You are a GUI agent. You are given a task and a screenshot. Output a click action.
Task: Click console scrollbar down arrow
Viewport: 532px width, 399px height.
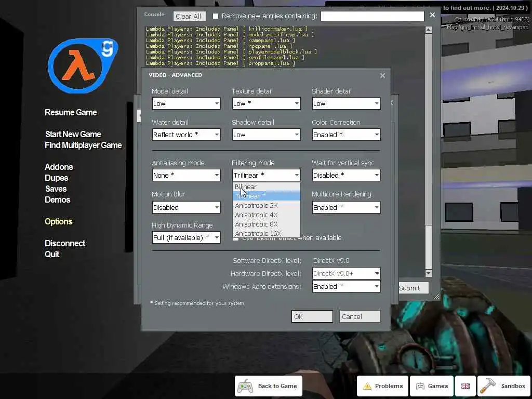coord(429,273)
